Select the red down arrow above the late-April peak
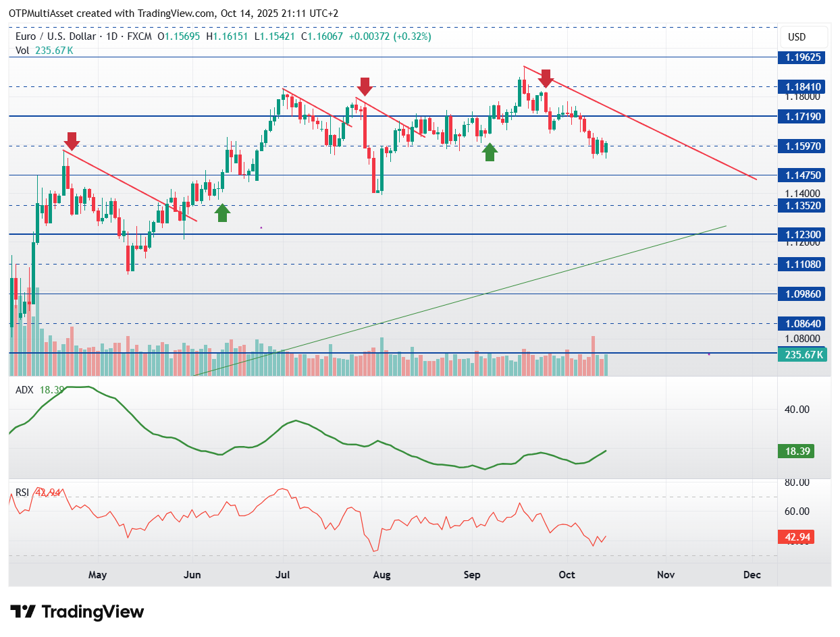The height and width of the screenshot is (637, 840). (x=72, y=140)
